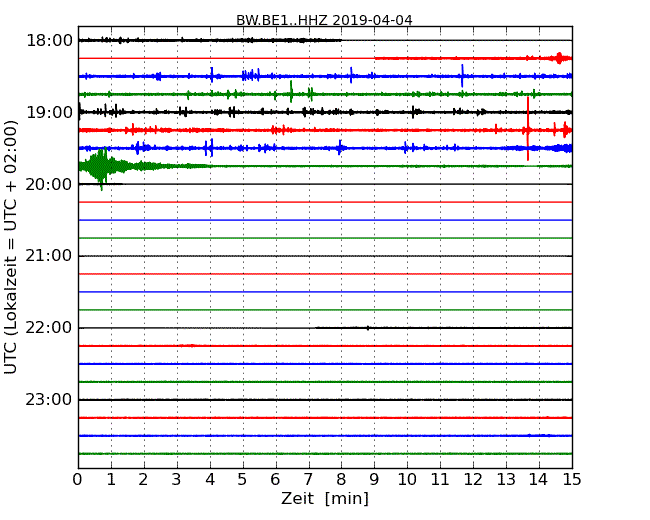Click the 21:00 time label
Image resolution: width=650 pixels, height=520 pixels.
(49, 256)
